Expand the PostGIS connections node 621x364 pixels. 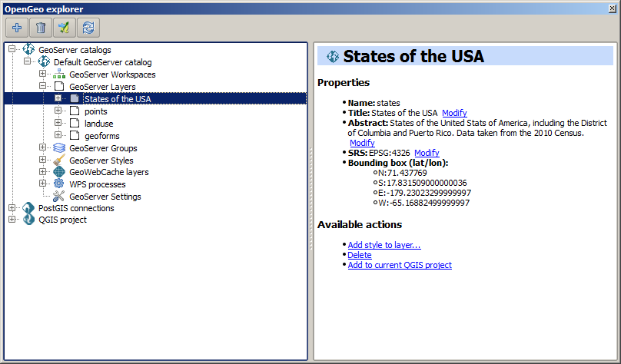coord(12,208)
